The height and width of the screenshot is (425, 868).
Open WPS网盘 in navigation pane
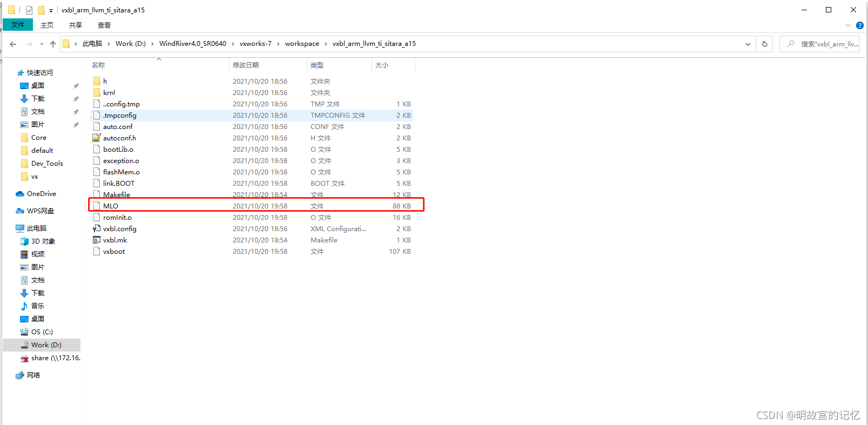pyautogui.click(x=41, y=211)
